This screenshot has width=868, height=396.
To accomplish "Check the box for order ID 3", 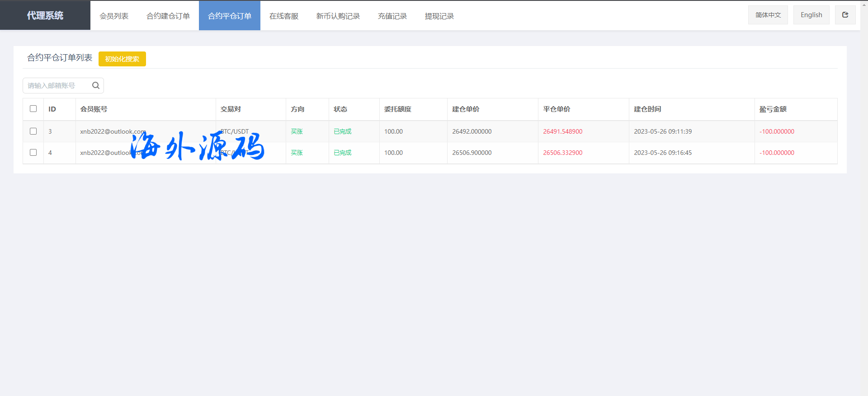I will pos(33,131).
